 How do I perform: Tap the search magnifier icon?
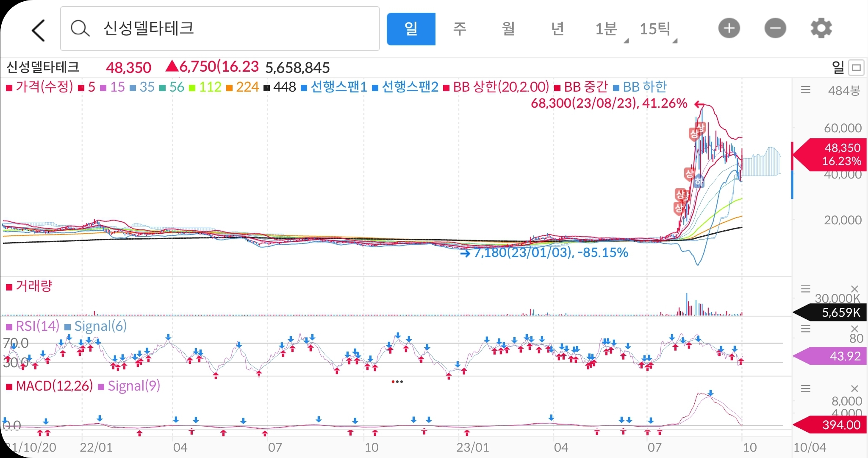tap(80, 29)
